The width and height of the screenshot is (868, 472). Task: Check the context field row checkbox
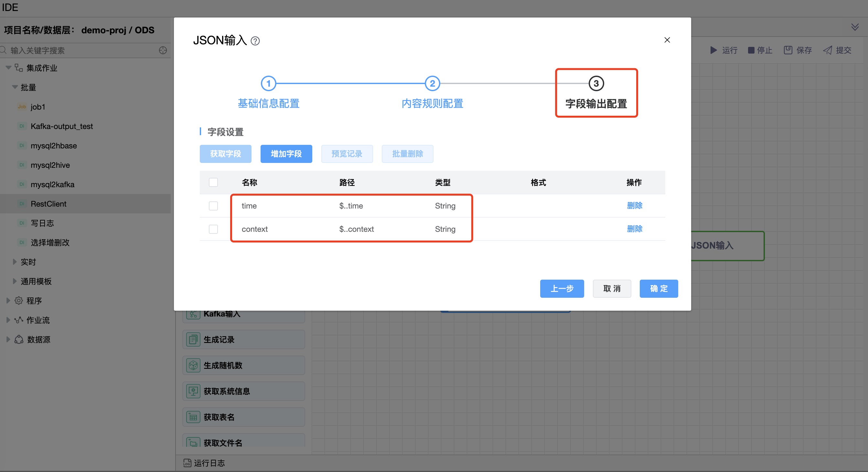click(x=213, y=229)
